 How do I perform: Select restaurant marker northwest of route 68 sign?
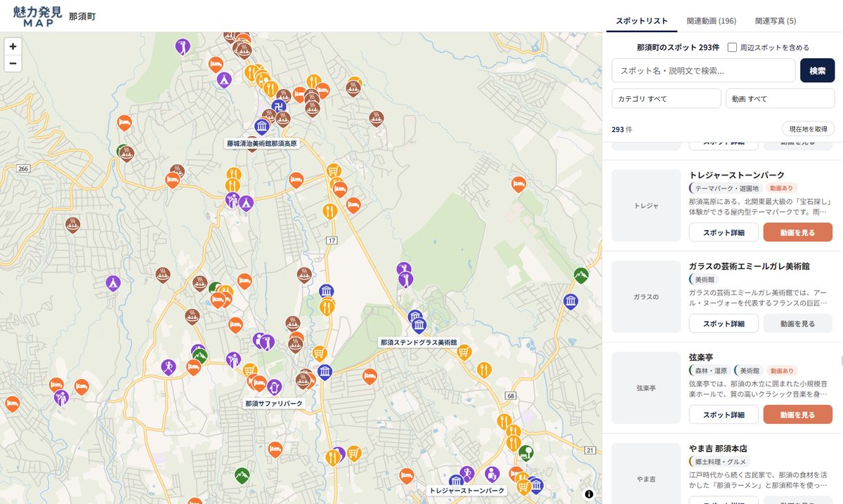484,369
